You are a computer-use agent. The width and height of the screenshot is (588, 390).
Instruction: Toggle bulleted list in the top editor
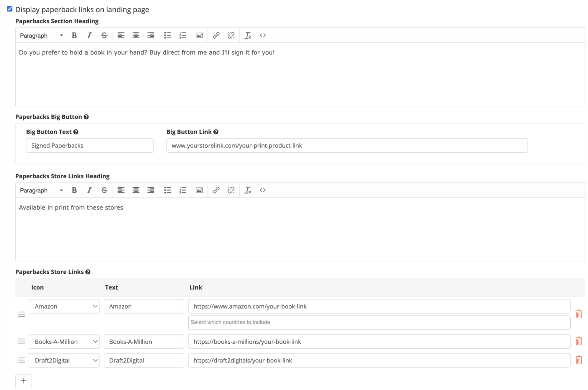[167, 35]
